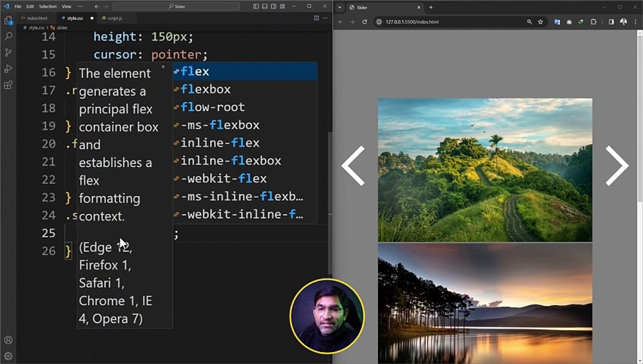
Task: Click the VS Code back navigation arrow
Action: point(97,7)
